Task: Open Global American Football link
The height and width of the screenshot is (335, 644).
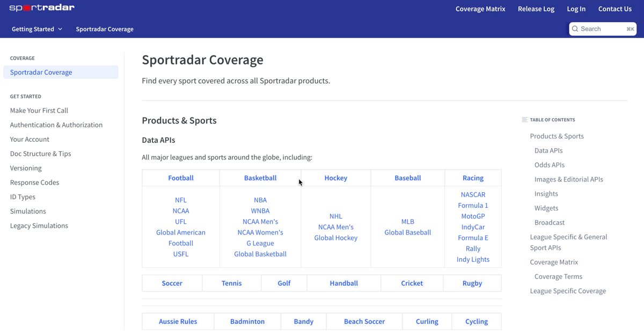Action: point(181,238)
